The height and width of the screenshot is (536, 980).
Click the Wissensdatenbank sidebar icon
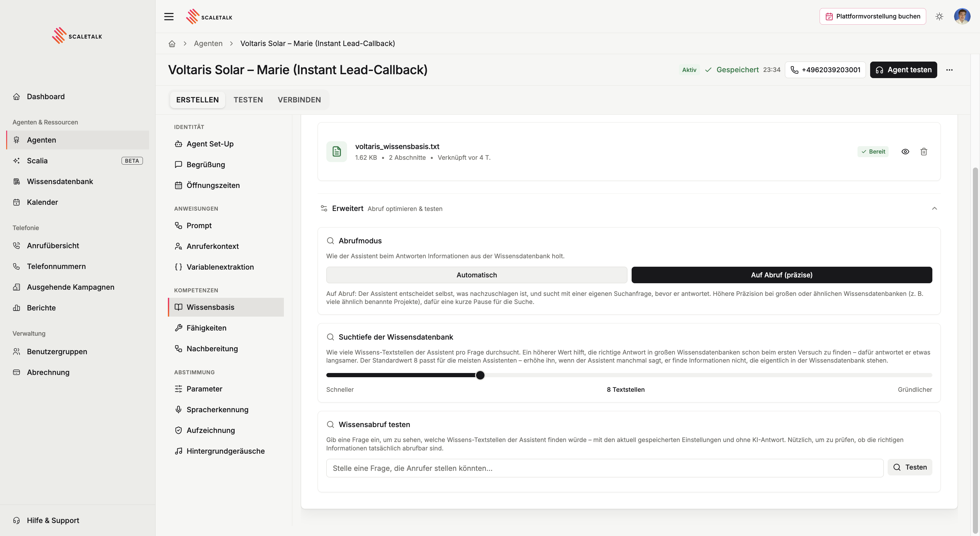click(x=16, y=181)
